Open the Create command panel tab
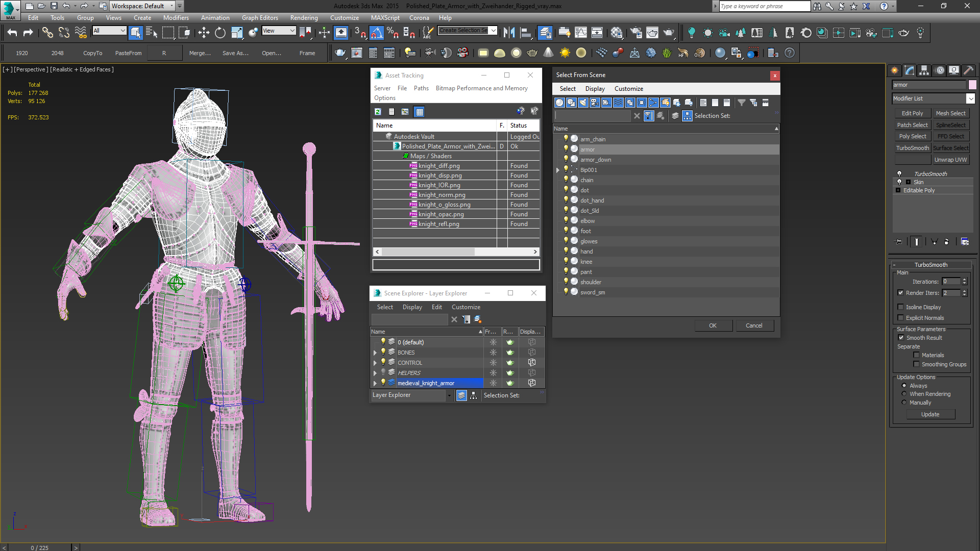This screenshot has width=980, height=551. point(895,70)
